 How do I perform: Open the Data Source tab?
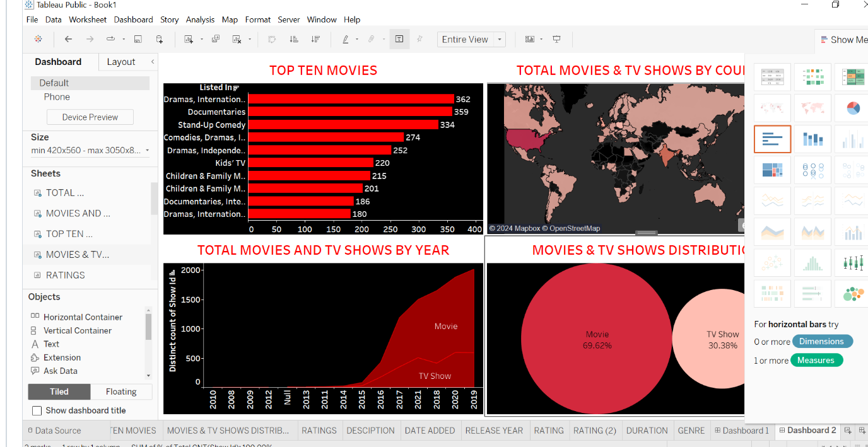pos(54,431)
